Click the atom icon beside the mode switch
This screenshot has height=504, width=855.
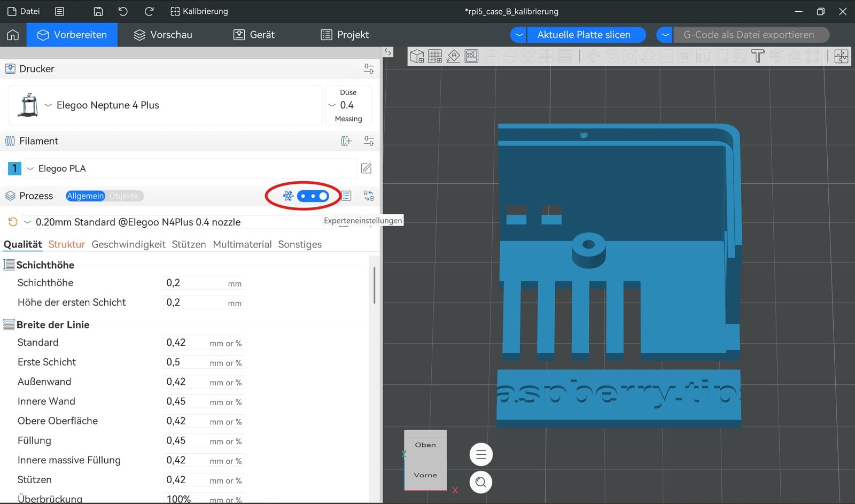tap(288, 196)
